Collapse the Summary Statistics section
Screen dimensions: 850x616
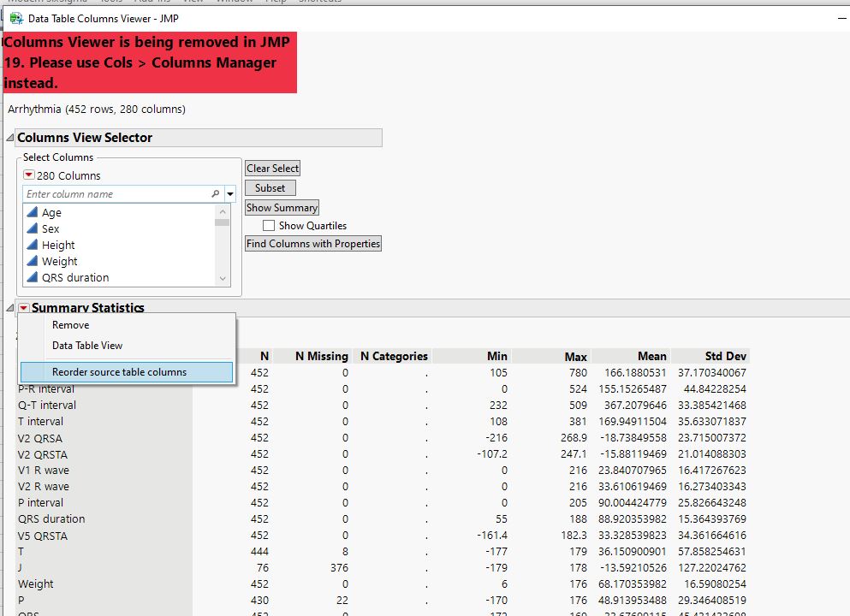point(9,308)
